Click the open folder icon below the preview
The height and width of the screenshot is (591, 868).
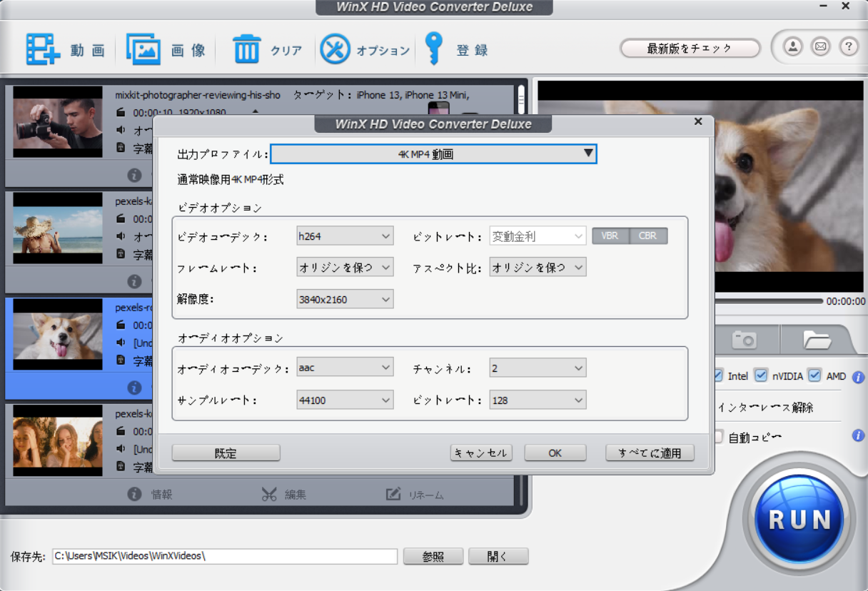click(x=817, y=340)
